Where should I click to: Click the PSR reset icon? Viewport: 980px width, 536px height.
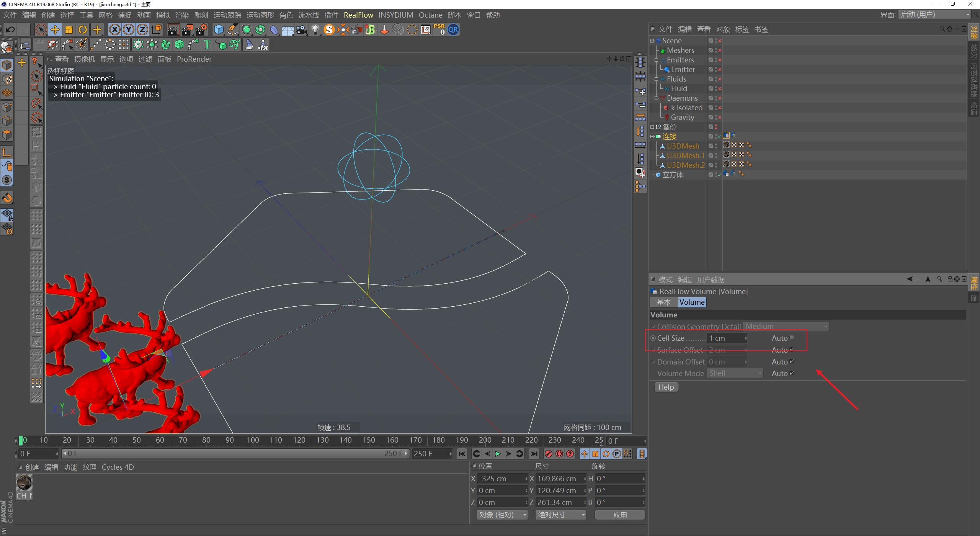click(439, 29)
